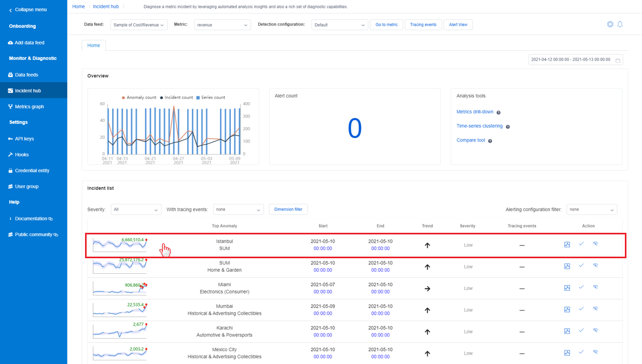Click help icon beside Metrics drill-down
Screen dimensions: 642x364
pyautogui.click(x=498, y=113)
